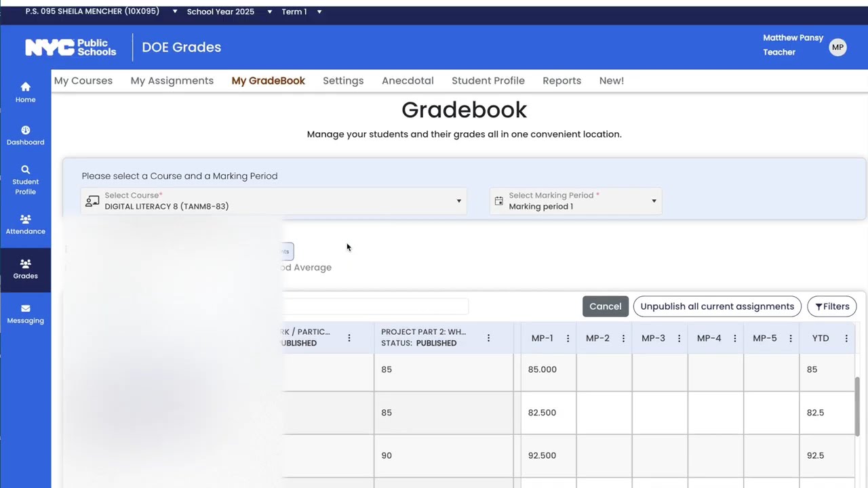The width and height of the screenshot is (868, 488).
Task: Click the NYC Public Schools logo
Action: [71, 47]
